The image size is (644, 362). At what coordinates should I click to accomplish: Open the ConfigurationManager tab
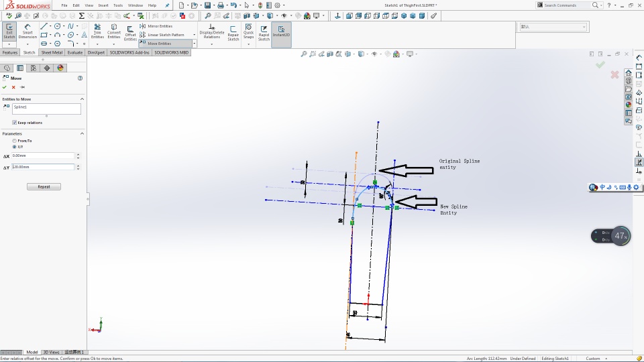(34, 68)
